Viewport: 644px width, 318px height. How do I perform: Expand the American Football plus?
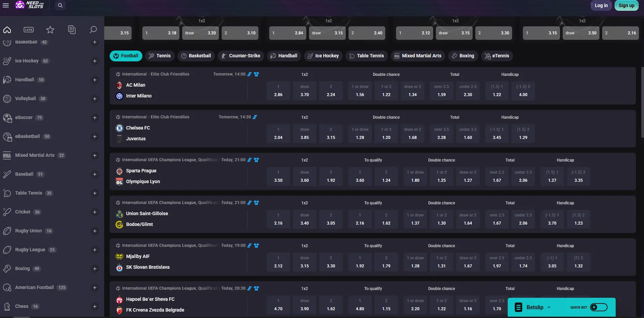tap(95, 288)
